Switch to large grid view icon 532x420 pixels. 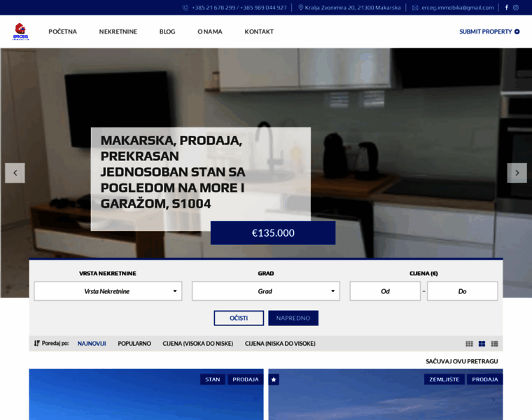[482, 344]
